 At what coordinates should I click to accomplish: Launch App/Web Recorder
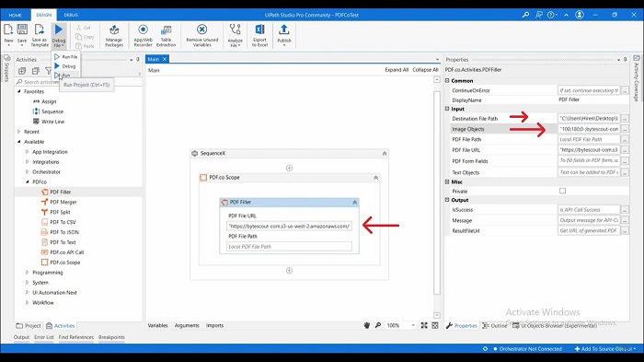pyautogui.click(x=143, y=35)
